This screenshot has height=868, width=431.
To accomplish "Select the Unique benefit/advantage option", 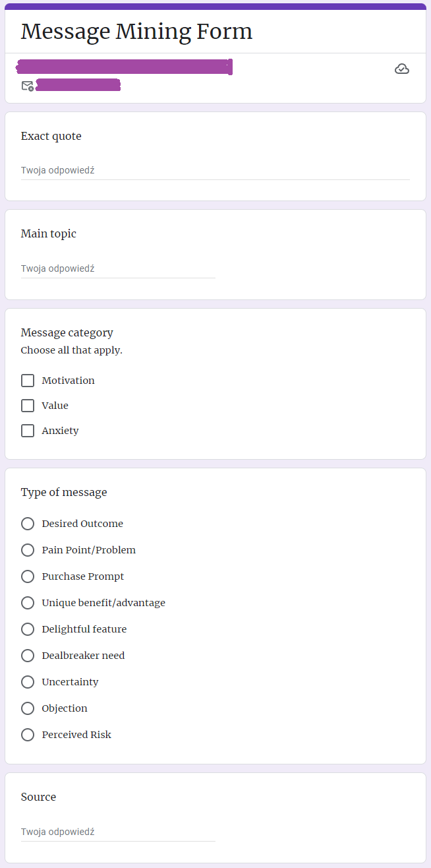I will (28, 602).
